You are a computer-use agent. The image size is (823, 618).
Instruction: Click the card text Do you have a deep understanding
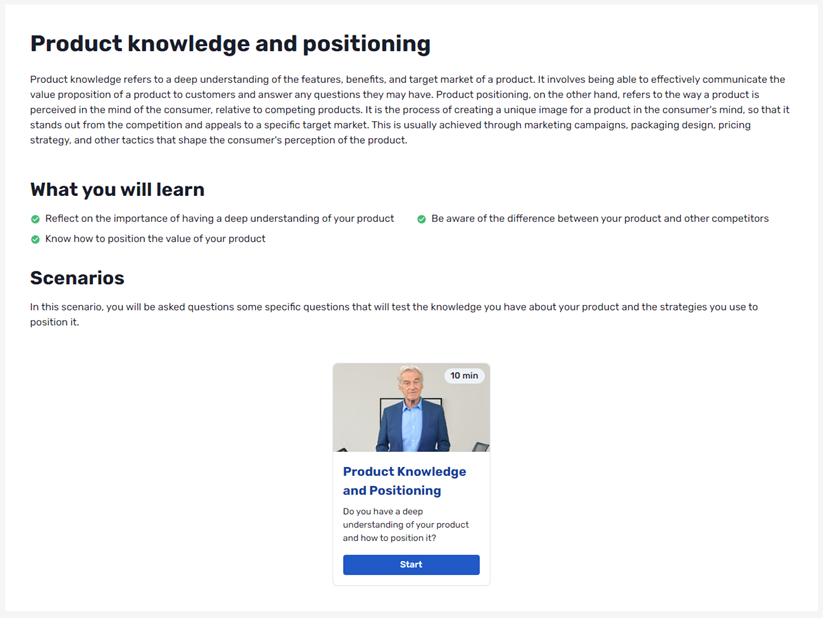click(406, 525)
